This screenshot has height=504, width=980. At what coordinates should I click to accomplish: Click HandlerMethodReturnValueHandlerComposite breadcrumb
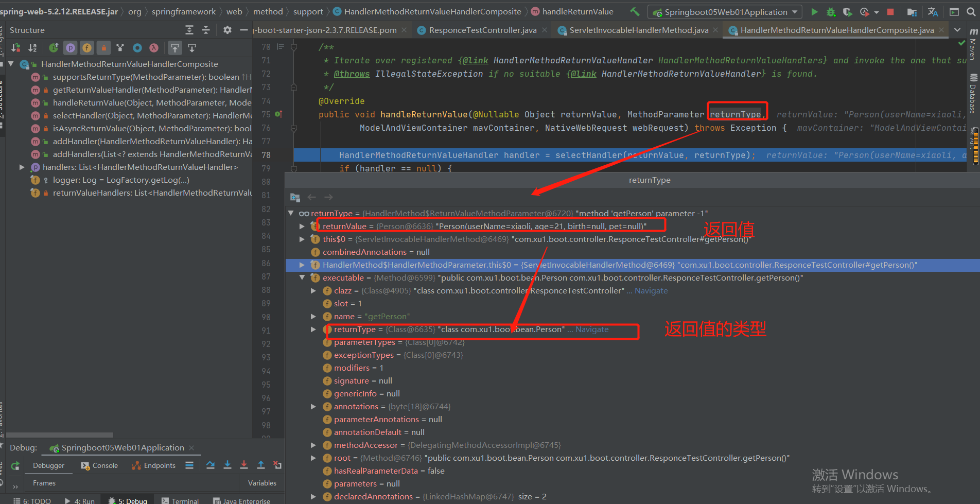click(432, 11)
